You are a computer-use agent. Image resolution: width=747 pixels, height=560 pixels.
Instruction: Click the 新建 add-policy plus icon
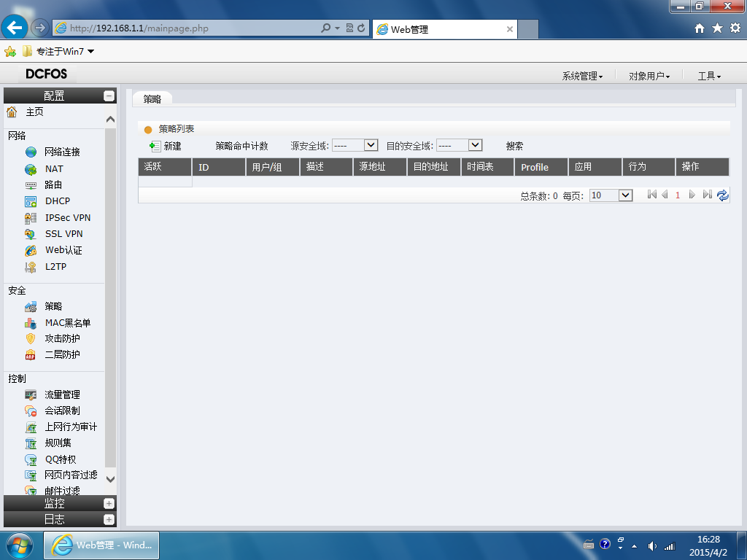(x=155, y=146)
